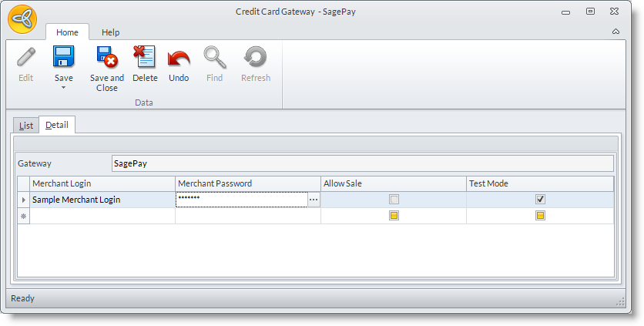Collapse the ribbon with the chevron
The height and width of the screenshot is (326, 644).
(615, 32)
